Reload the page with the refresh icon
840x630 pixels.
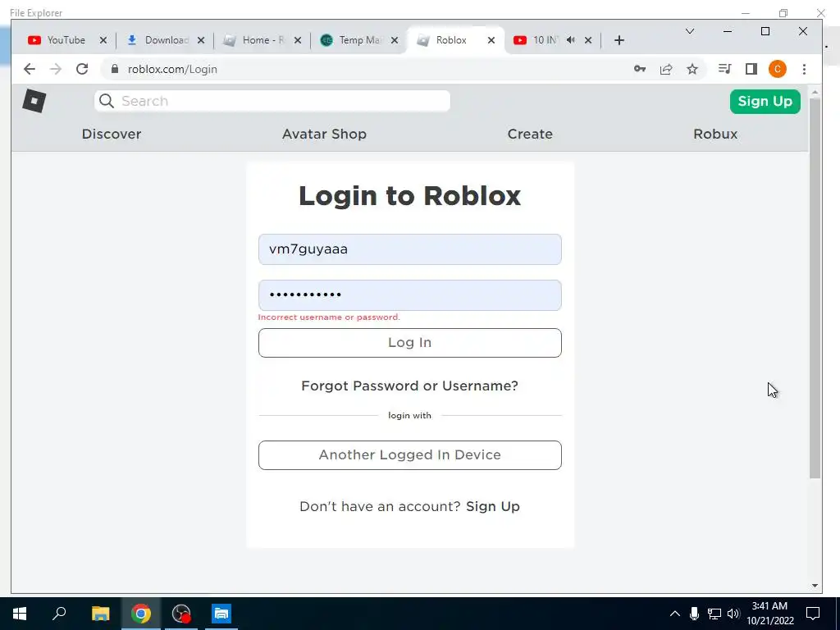pos(82,69)
